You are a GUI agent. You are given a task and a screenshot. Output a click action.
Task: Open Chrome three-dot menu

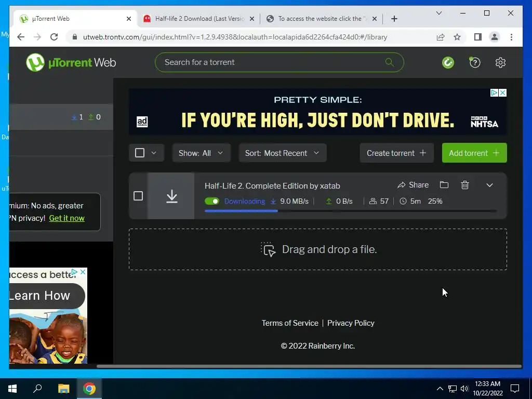(x=511, y=37)
